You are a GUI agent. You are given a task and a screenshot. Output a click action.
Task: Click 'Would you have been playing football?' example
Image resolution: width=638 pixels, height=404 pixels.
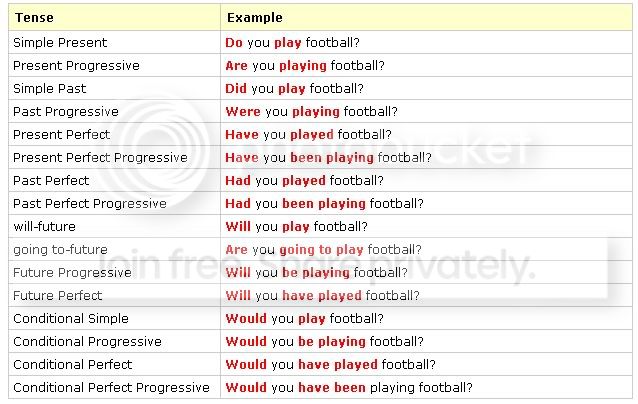pos(349,388)
